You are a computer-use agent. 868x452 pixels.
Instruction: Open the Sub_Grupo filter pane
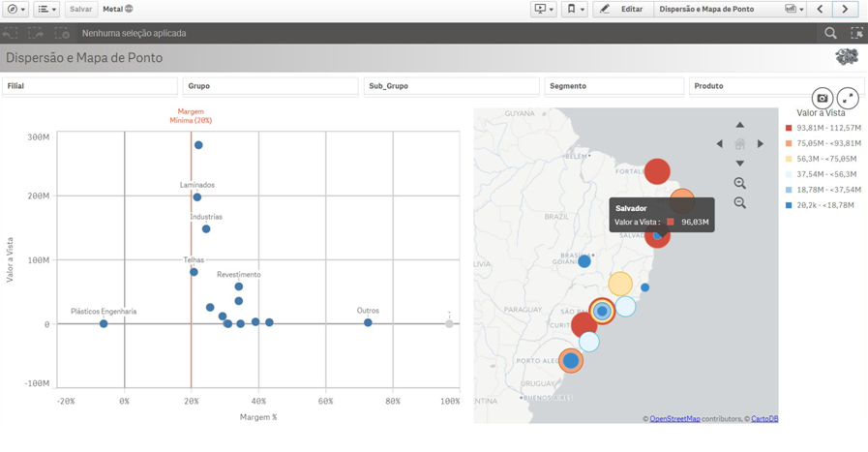[x=451, y=86]
